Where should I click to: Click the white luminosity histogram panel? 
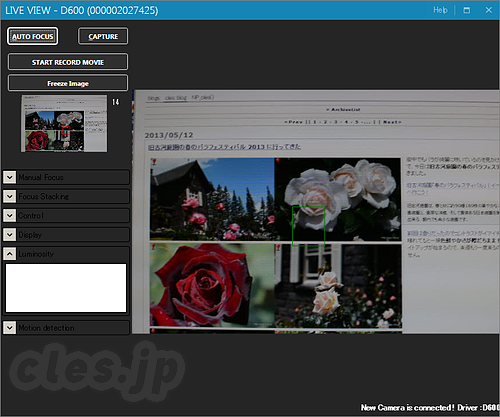[x=66, y=288]
